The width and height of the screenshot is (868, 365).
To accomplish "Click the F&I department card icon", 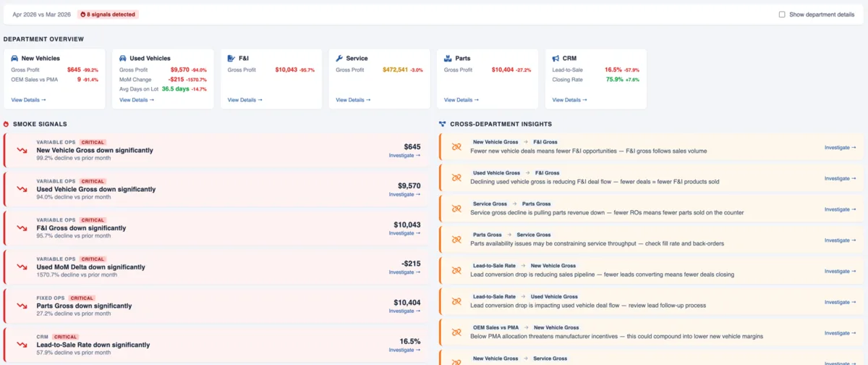I will (x=231, y=58).
